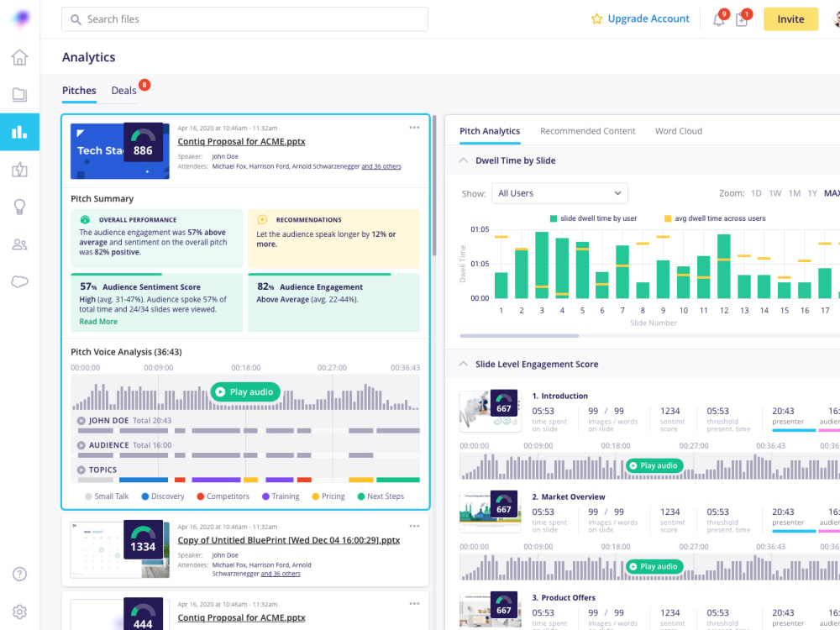Click Play audio under 1. Introduction
Viewport: 840px width, 630px height.
654,465
